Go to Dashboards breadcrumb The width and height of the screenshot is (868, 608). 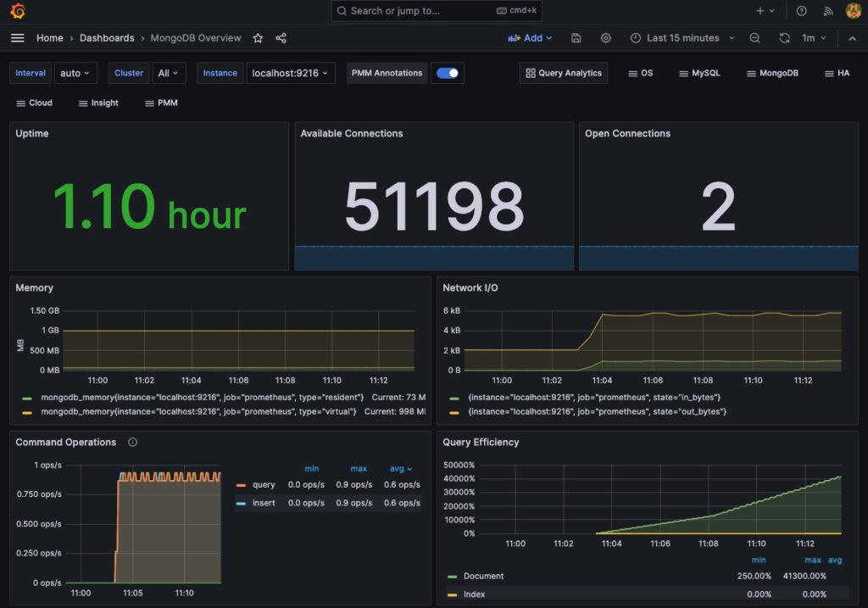[107, 37]
